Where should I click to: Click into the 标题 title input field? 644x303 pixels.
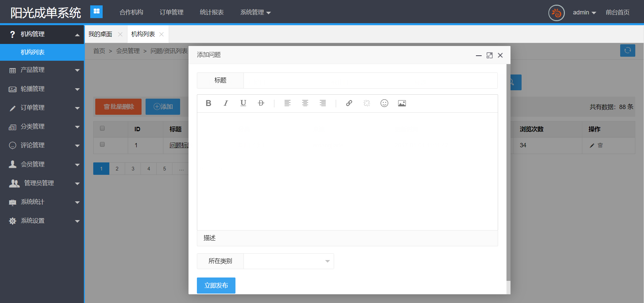(370, 81)
